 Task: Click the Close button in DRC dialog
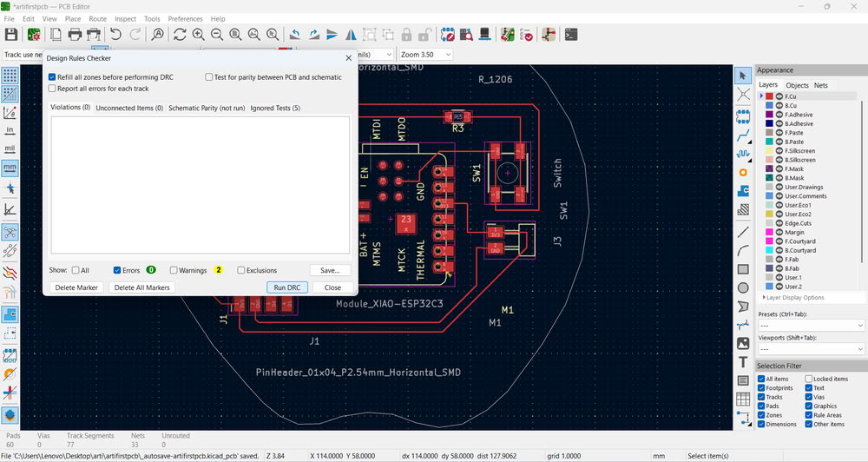click(x=332, y=287)
